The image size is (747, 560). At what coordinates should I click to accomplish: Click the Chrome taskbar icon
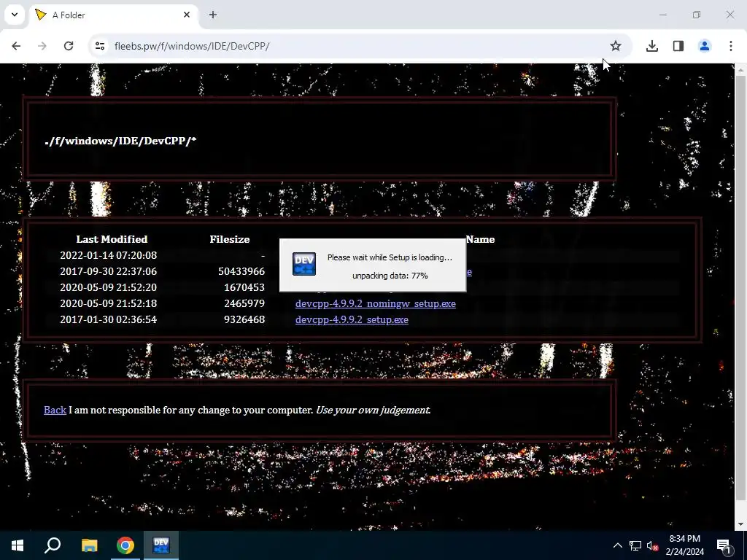coord(125,545)
